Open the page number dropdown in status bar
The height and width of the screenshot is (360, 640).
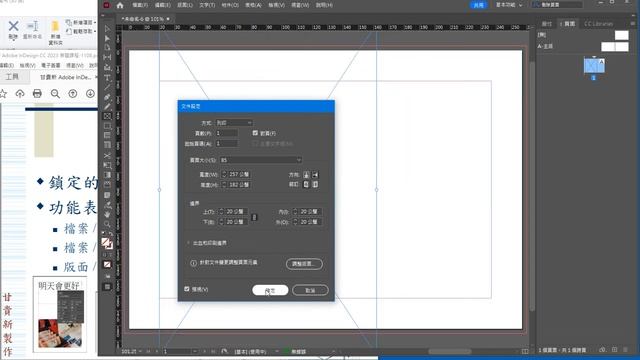[195, 351]
